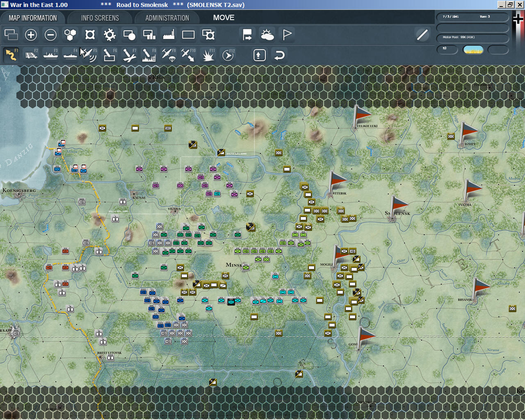Click the Kaunas city label
Screen dimensions: 525x420
pyautogui.click(x=139, y=198)
